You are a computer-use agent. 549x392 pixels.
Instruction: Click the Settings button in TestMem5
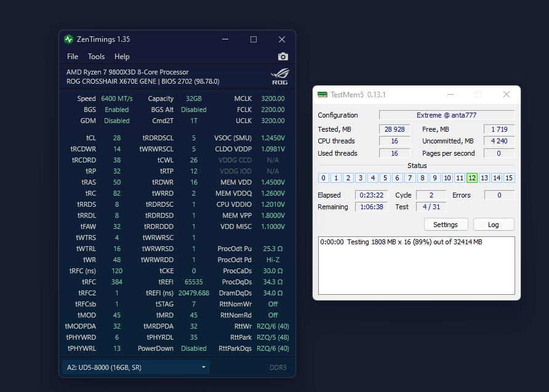coord(446,225)
